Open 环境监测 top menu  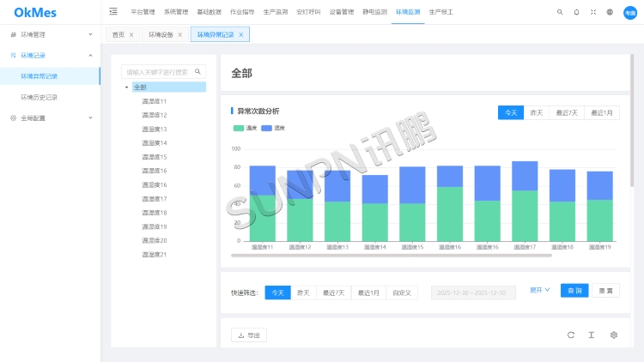tap(408, 12)
